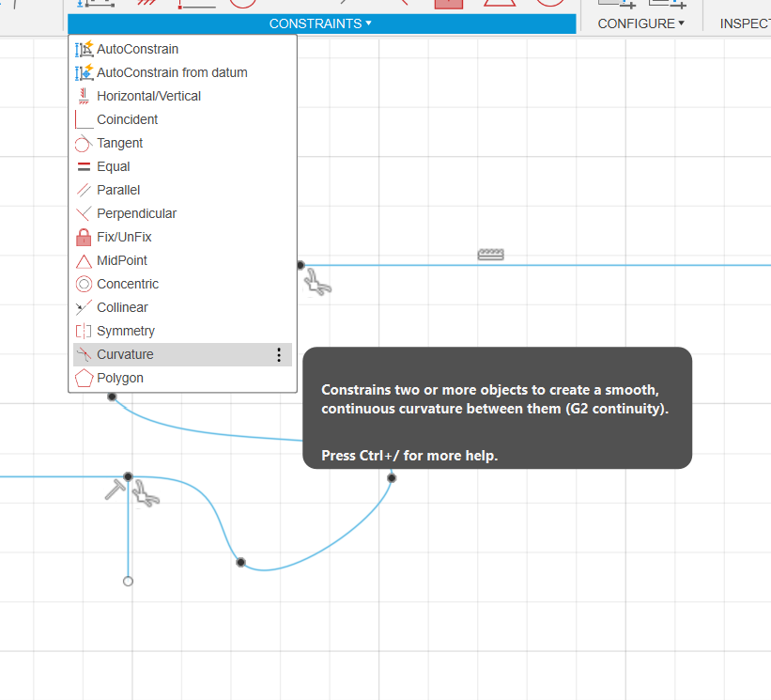Screen dimensions: 771x700
Task: Select the Tangent constraint icon
Action: point(84,143)
